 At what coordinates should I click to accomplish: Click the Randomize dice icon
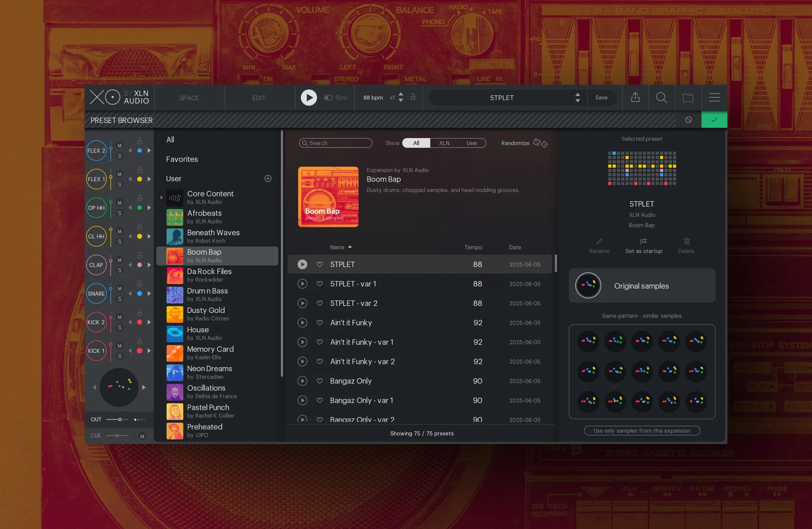pyautogui.click(x=540, y=143)
